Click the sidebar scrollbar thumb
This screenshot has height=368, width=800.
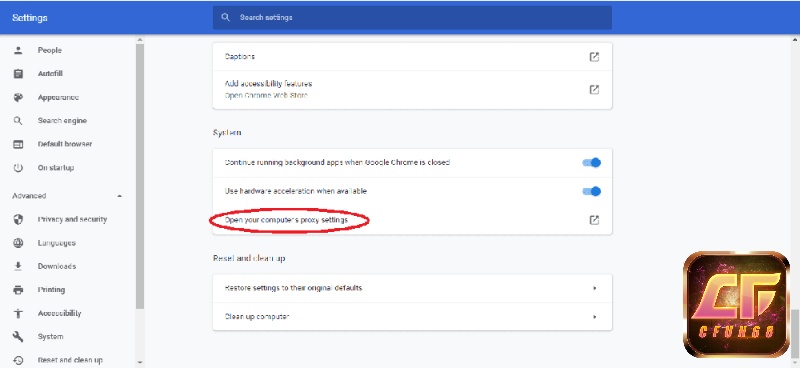click(140, 176)
